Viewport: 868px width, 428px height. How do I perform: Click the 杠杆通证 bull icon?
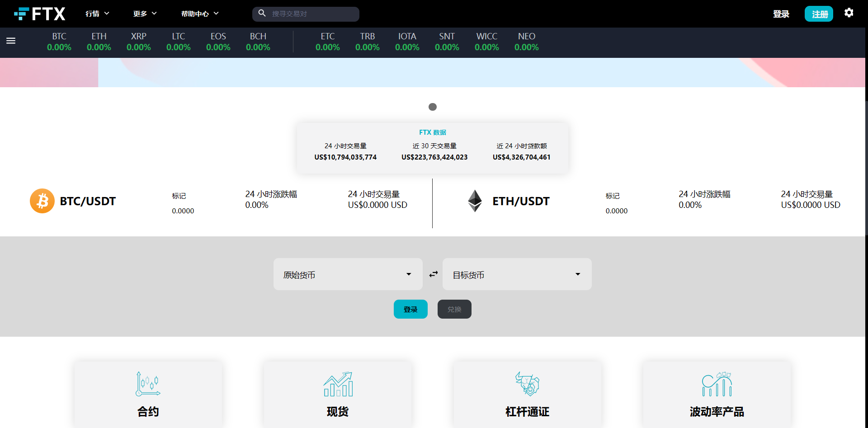527,384
